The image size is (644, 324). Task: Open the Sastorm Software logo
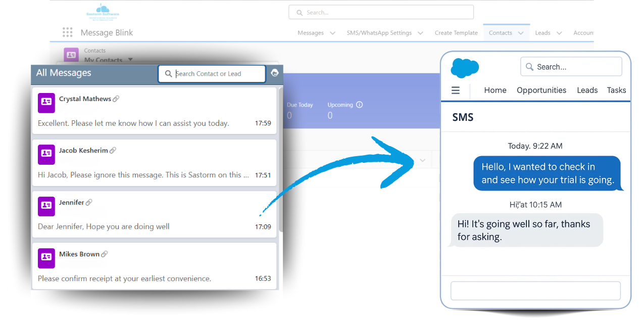[103, 12]
